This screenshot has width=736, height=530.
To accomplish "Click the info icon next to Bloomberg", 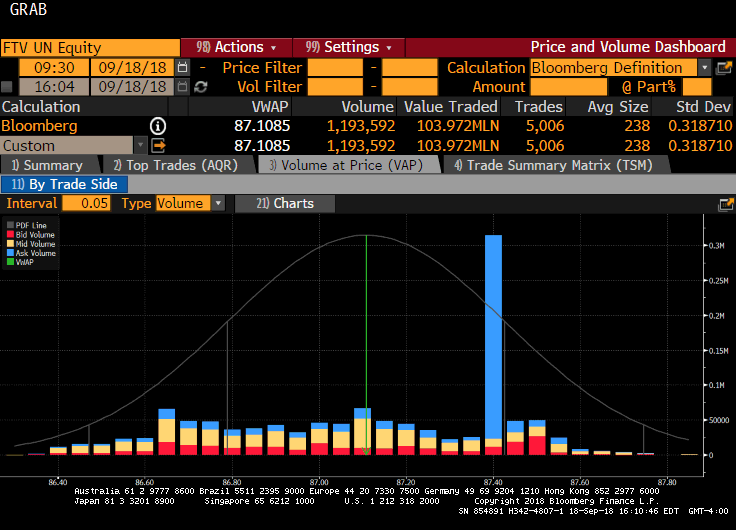I will click(158, 126).
